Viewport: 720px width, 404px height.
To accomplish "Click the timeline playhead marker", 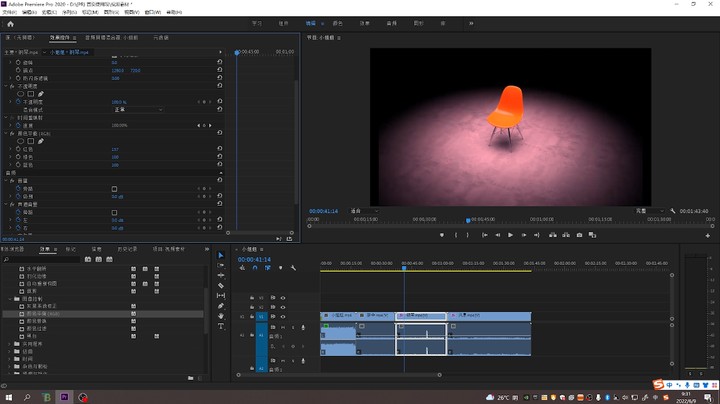I will point(404,267).
